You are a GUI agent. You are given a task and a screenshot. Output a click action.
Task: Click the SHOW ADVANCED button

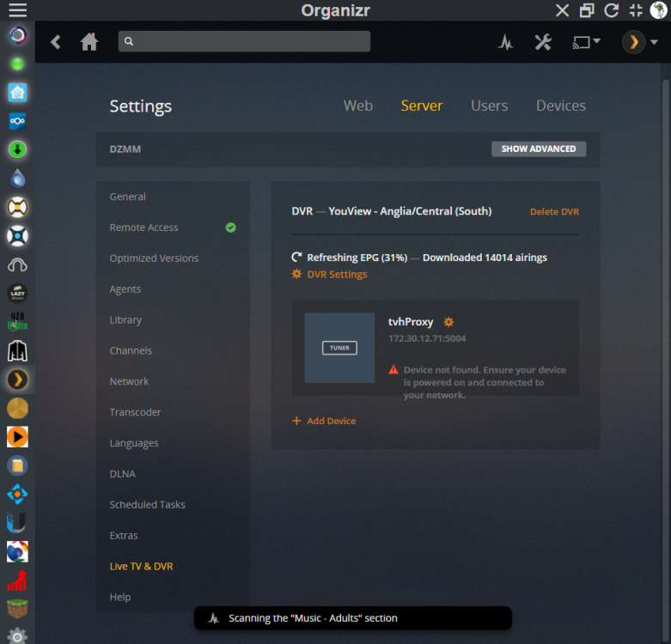pyautogui.click(x=539, y=149)
